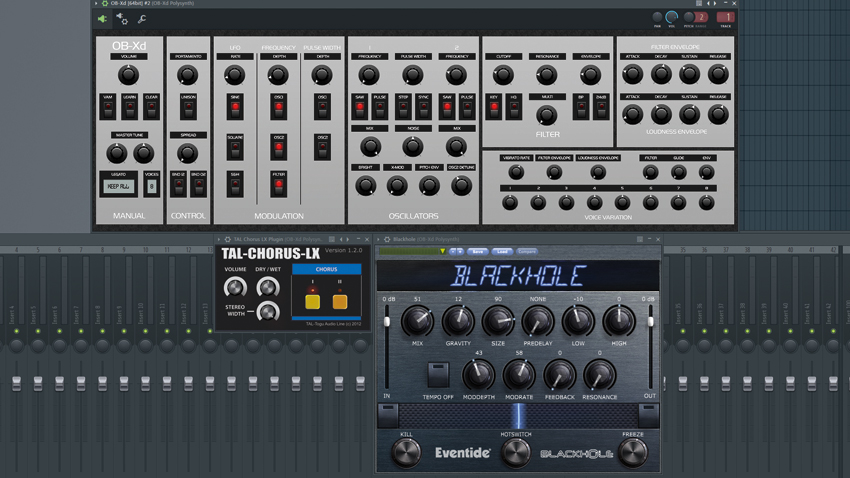This screenshot has width=850, height=478.
Task: Click the Blackhole ribbon morph strip
Action: click(518, 416)
